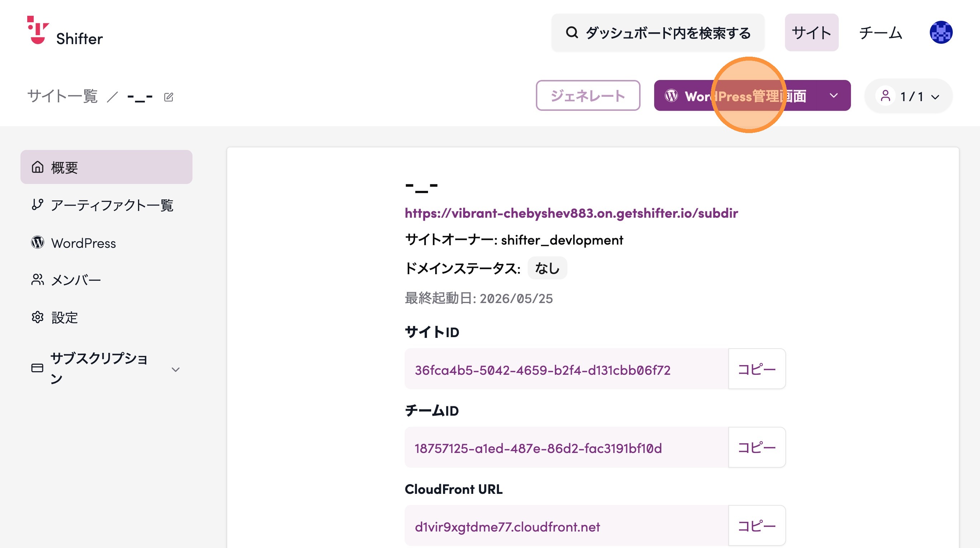This screenshot has height=548, width=980.
Task: Open 設定 via gear icon
Action: pos(37,317)
